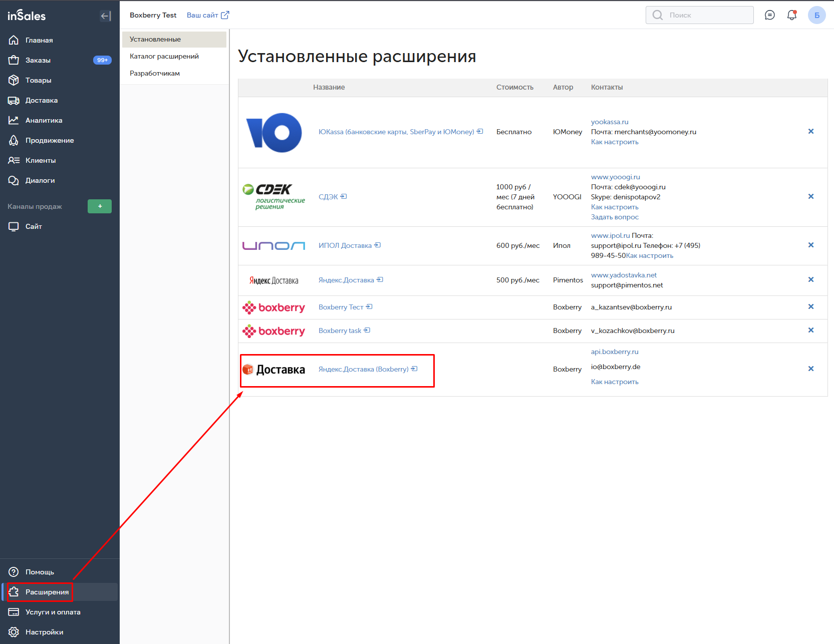Click the CDEK logo thumbnail
This screenshot has width=834, height=644.
[x=274, y=196]
